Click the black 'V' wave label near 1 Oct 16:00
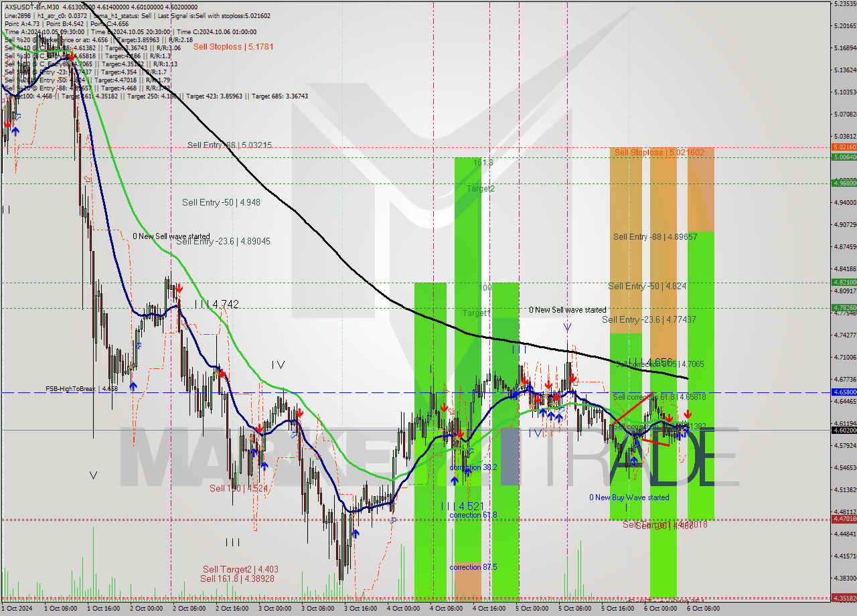The width and height of the screenshot is (857, 616). [93, 475]
